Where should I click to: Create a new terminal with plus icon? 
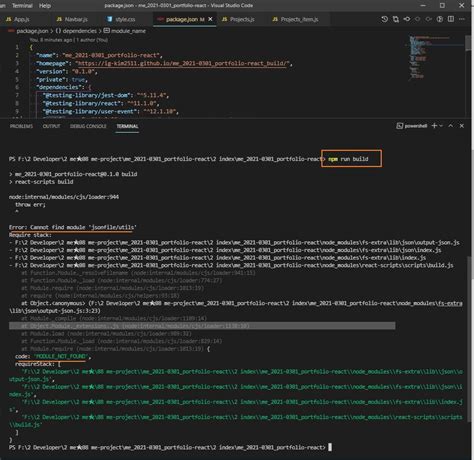point(434,126)
